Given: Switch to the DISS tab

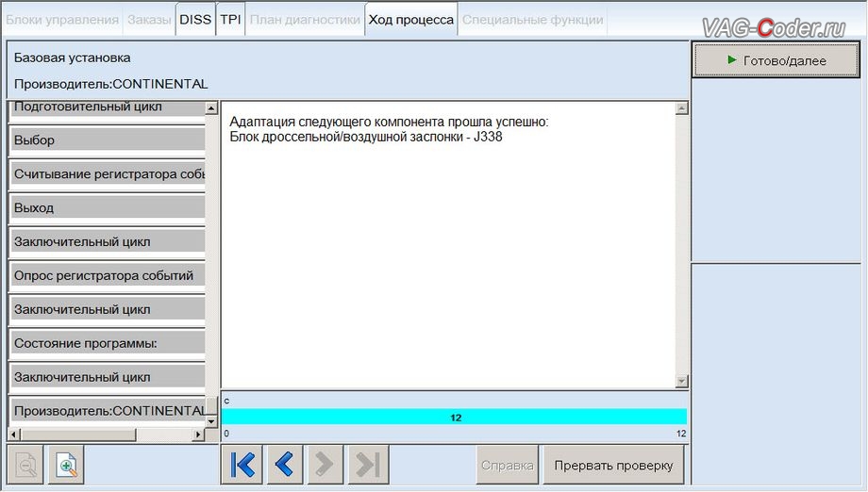Looking at the screenshot, I should (x=195, y=20).
